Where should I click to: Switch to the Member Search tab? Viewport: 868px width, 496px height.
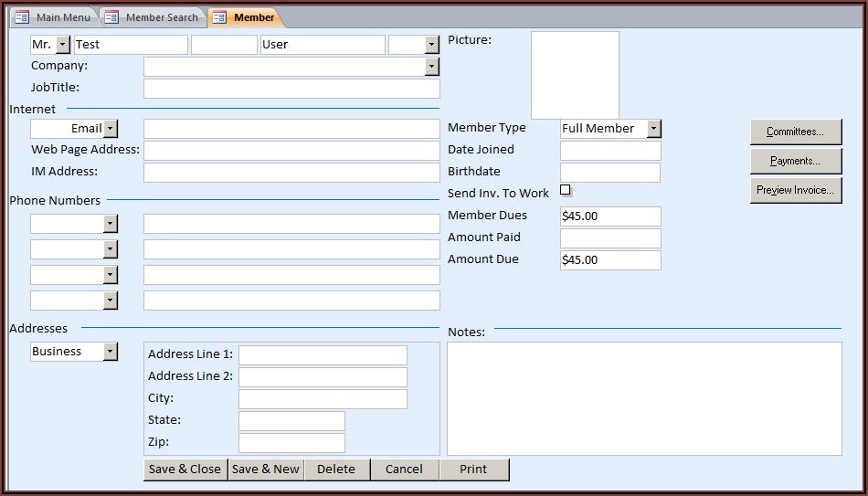coord(161,17)
